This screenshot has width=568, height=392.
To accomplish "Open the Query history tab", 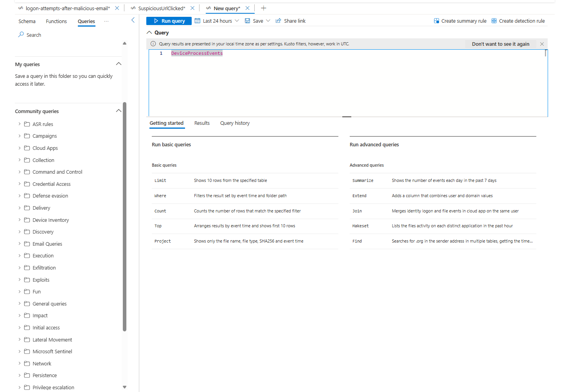I will [x=235, y=123].
